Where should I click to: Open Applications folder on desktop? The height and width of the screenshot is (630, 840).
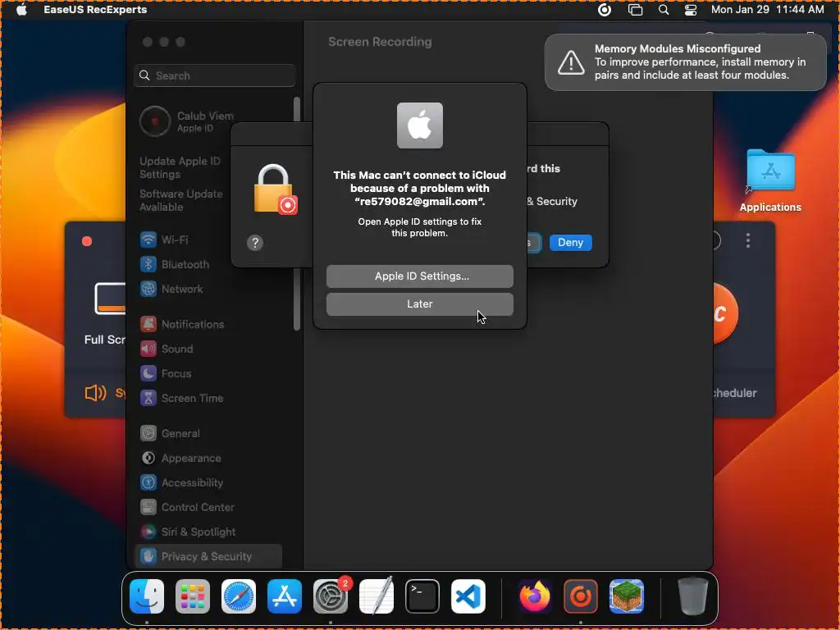coord(770,180)
